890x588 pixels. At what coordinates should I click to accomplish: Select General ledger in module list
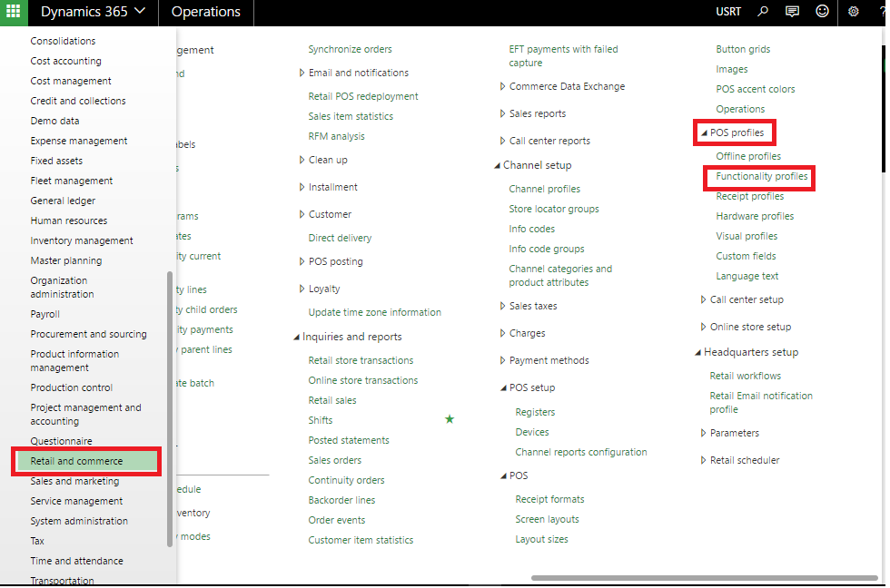click(x=63, y=201)
